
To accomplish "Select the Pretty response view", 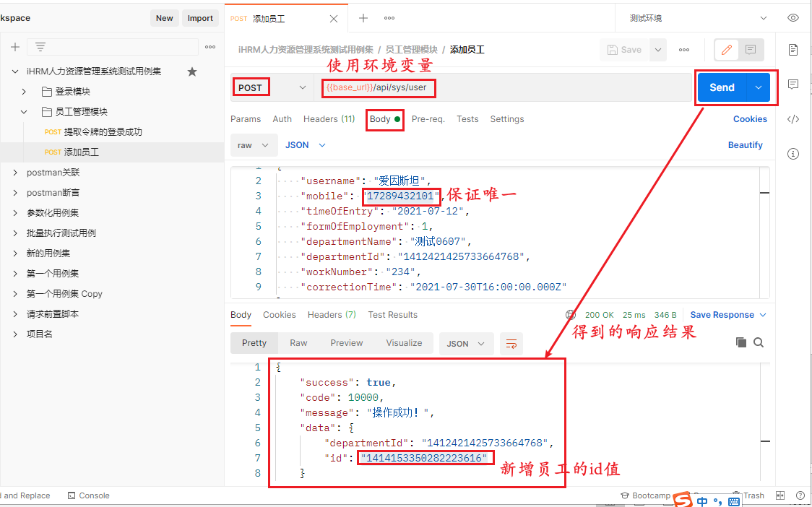I will click(254, 343).
